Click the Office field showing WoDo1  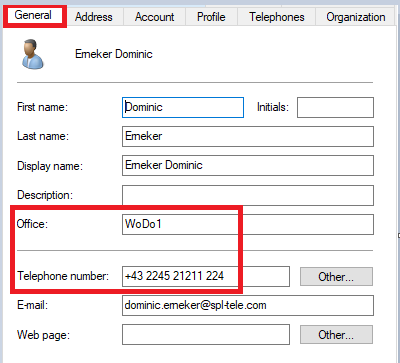tap(248, 224)
